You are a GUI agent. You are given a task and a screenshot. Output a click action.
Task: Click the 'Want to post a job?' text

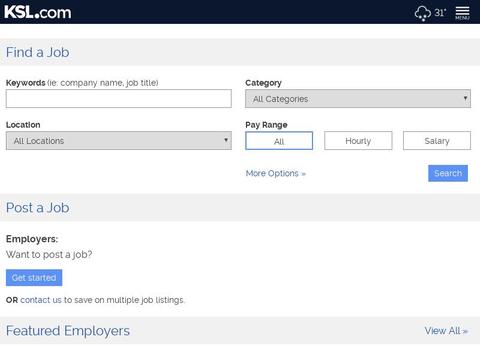(x=49, y=254)
